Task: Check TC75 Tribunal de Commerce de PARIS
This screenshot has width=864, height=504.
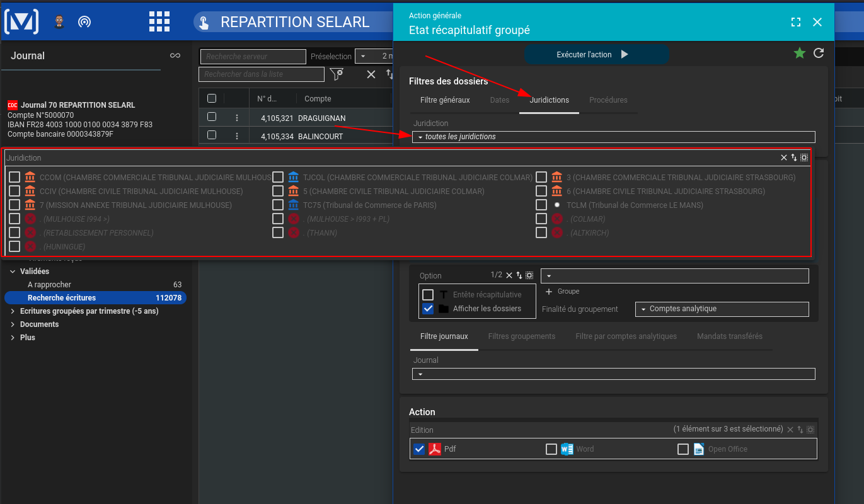Action: click(278, 205)
